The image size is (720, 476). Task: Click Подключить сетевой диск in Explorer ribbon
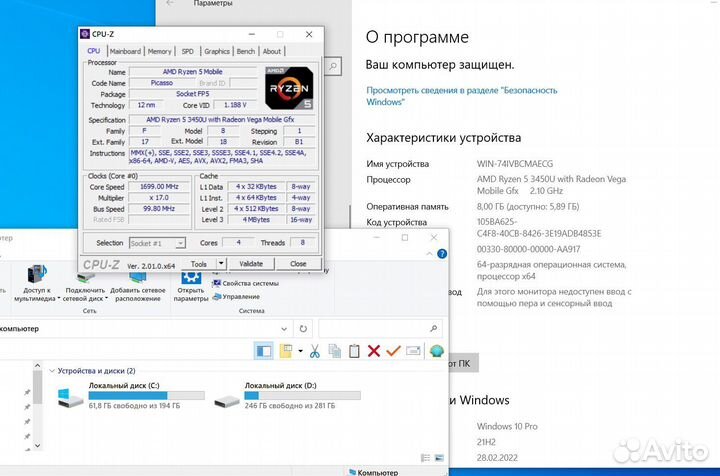pyautogui.click(x=85, y=286)
